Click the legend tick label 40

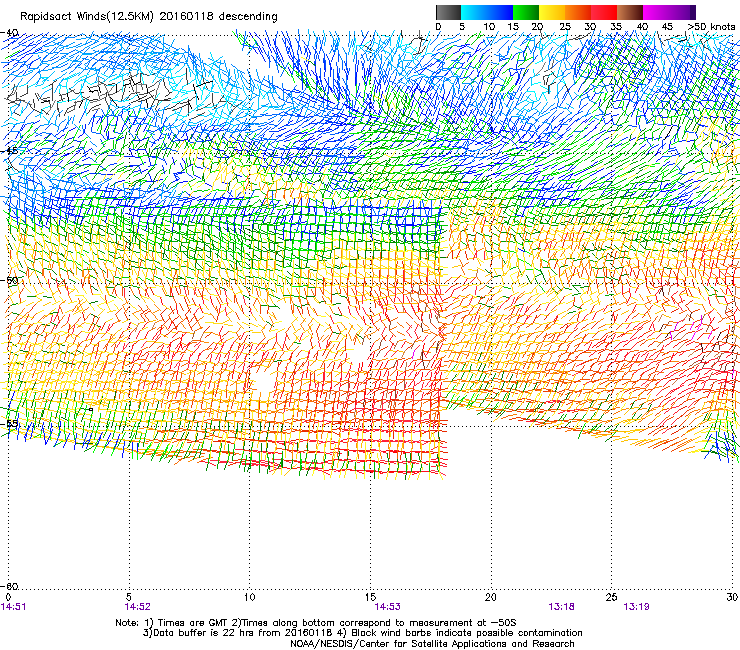(642, 27)
